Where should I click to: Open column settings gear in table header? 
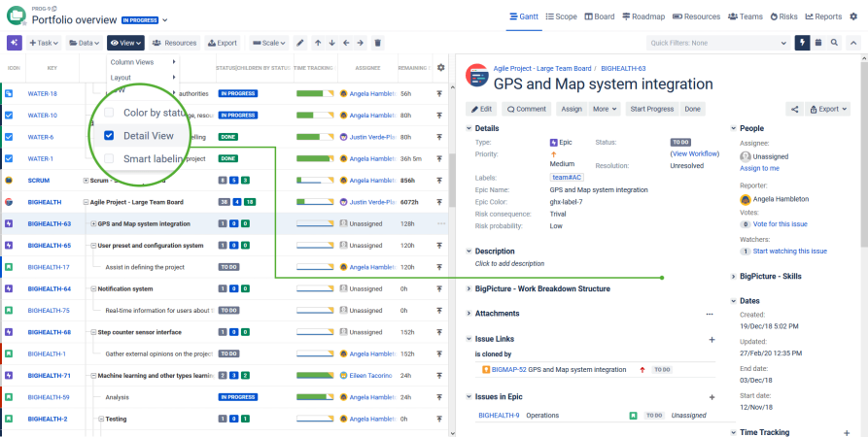coord(440,68)
